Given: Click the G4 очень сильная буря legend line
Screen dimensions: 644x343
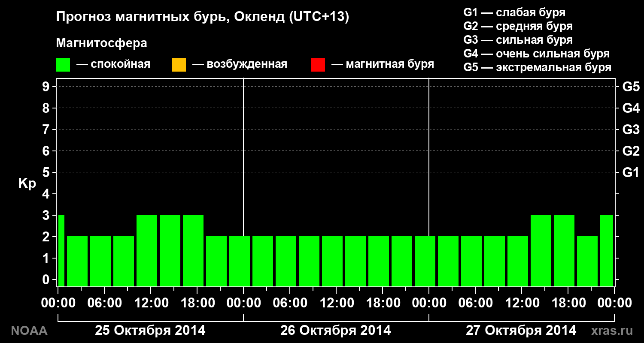Looking at the screenshot, I should [537, 54].
